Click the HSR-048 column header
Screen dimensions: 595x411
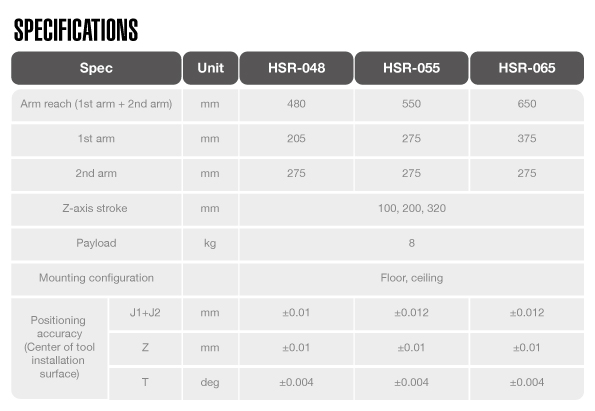coord(296,68)
